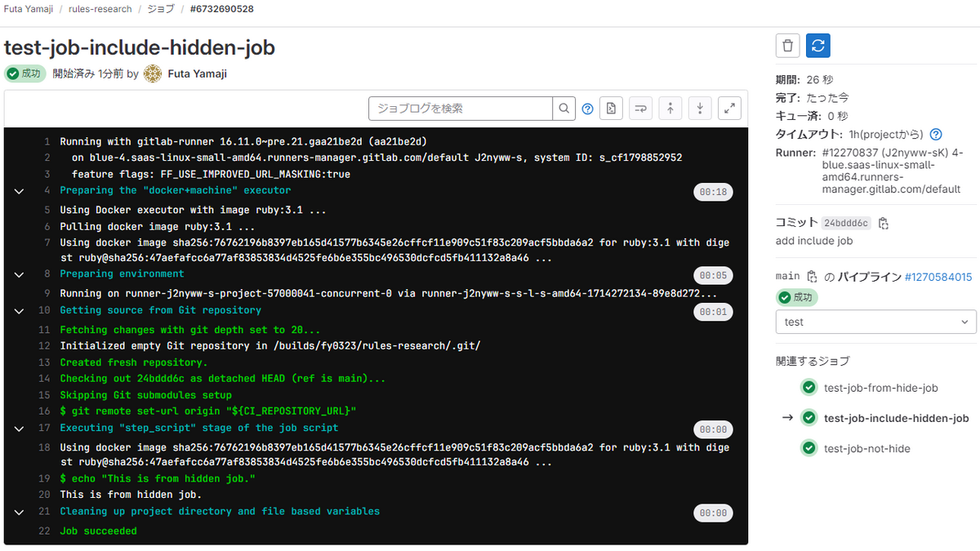Viewport: 980px width, 551px height.
Task: Open pipeline #1270584015 link
Action: 938,277
